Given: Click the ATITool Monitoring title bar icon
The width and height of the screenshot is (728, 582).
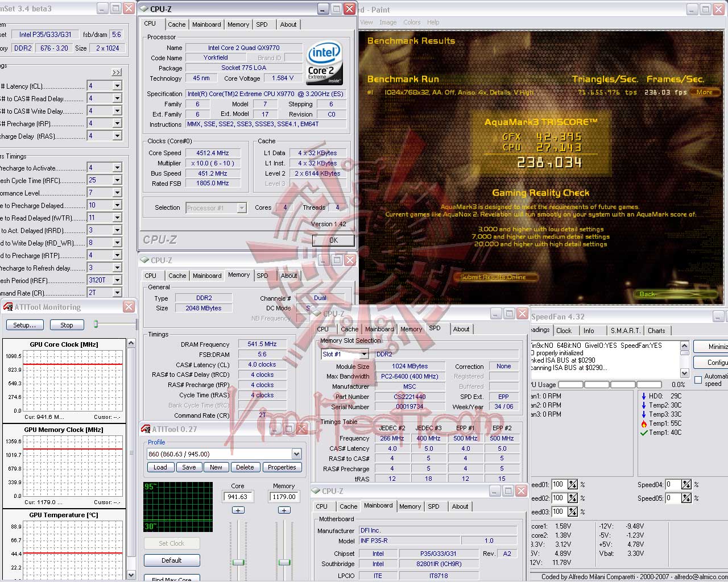Looking at the screenshot, I should click(8, 307).
